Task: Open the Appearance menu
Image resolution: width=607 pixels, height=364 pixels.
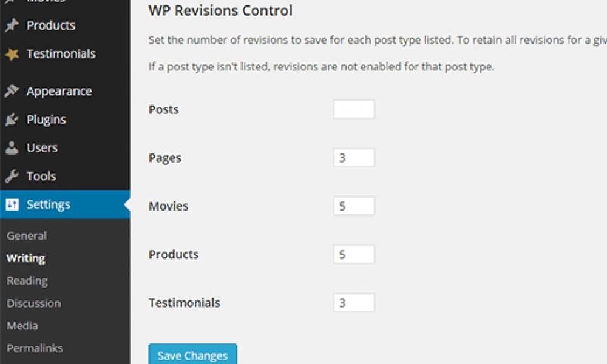Action: [x=59, y=92]
